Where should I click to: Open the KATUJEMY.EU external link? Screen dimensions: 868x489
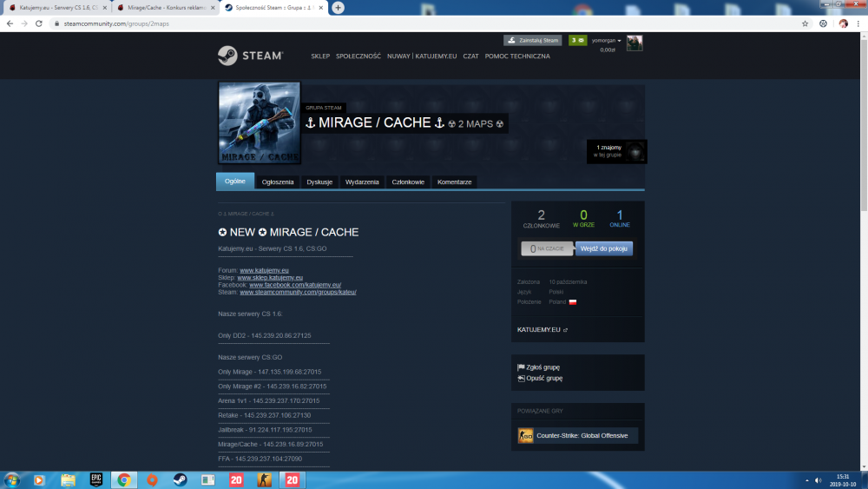point(542,329)
